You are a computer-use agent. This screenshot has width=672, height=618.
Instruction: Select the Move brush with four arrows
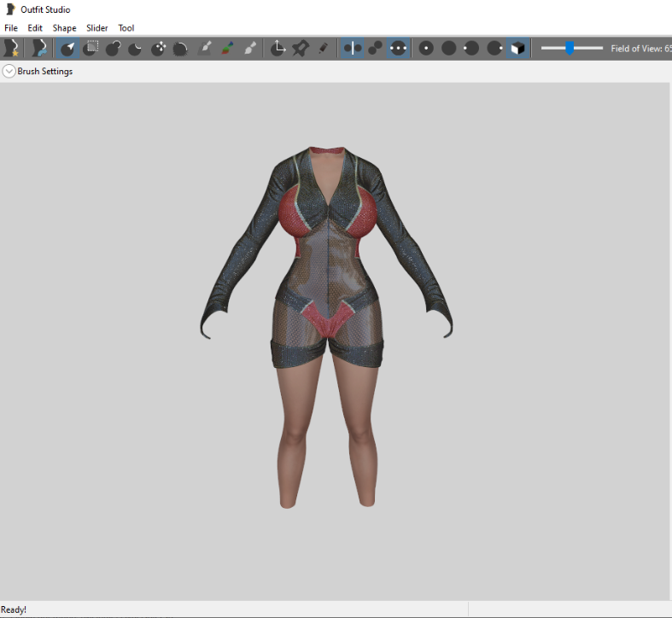[x=158, y=48]
